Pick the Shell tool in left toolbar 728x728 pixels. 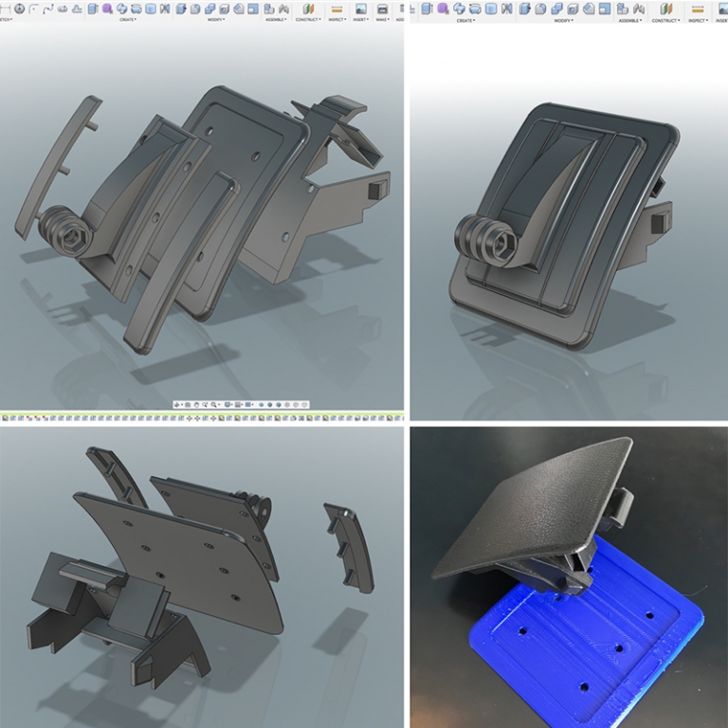[224, 9]
